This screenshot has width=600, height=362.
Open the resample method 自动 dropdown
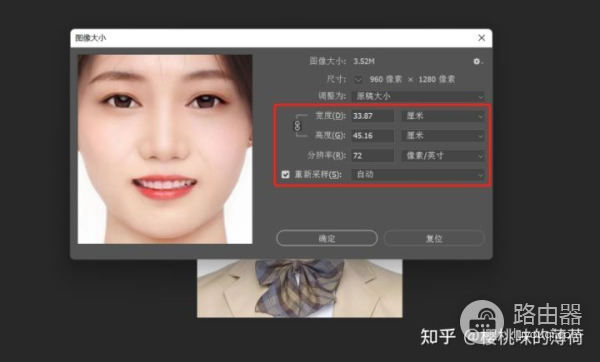pyautogui.click(x=418, y=174)
